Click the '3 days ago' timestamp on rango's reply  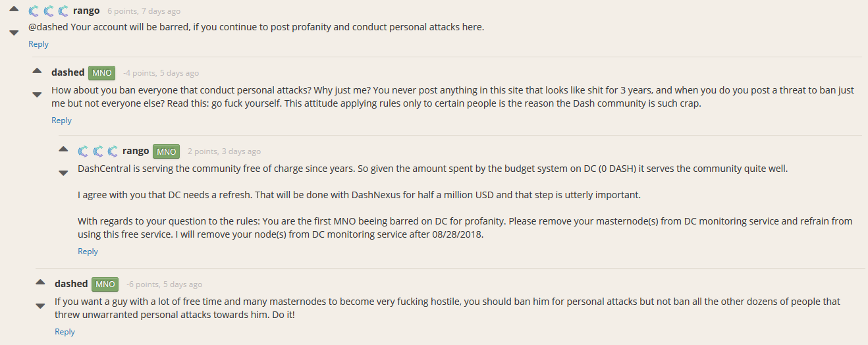coord(240,151)
